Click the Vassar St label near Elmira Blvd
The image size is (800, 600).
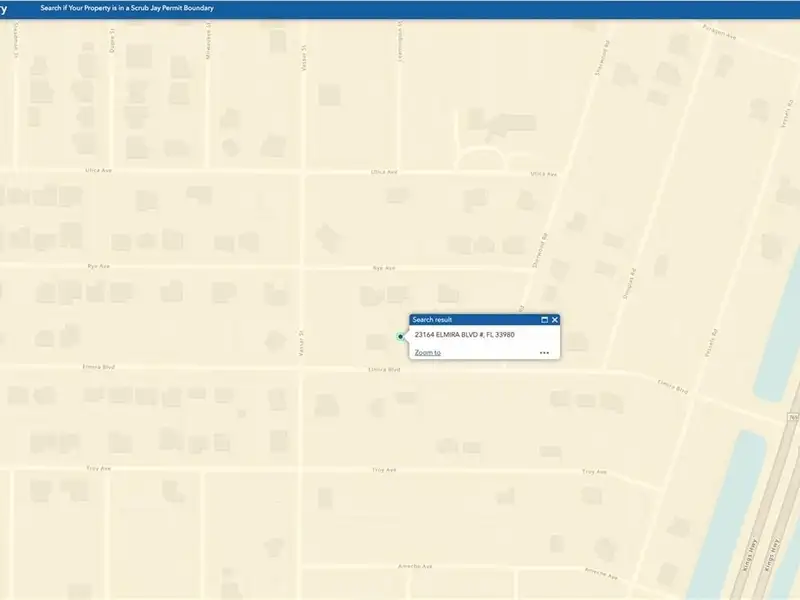(301, 345)
